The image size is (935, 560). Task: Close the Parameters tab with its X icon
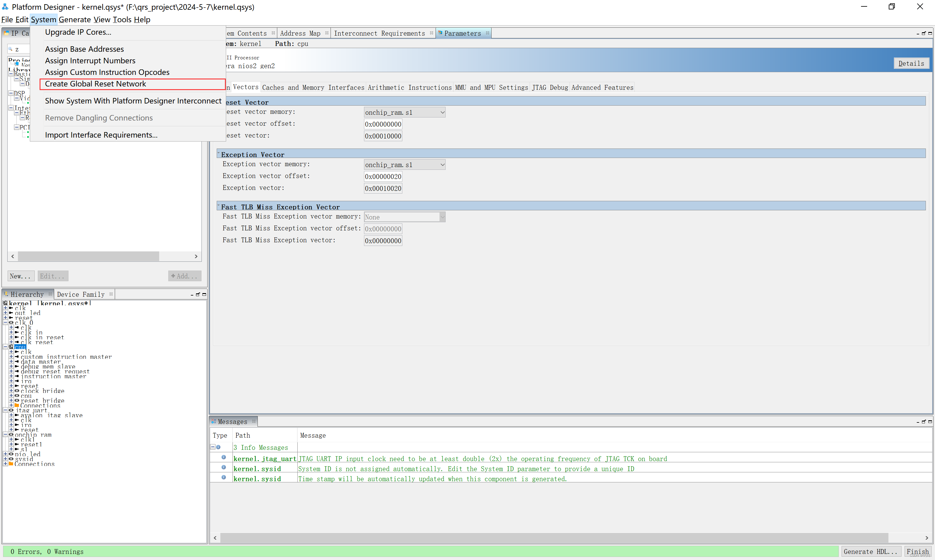click(488, 33)
